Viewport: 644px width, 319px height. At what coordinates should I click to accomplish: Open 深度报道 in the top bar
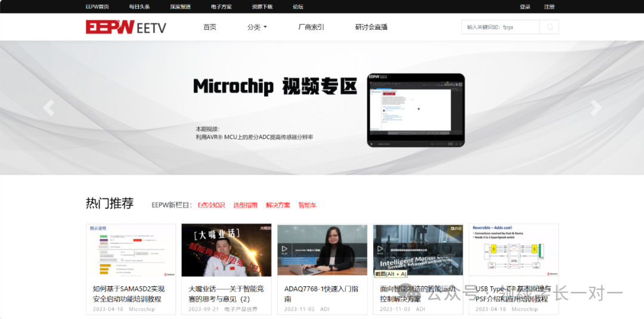(x=180, y=7)
